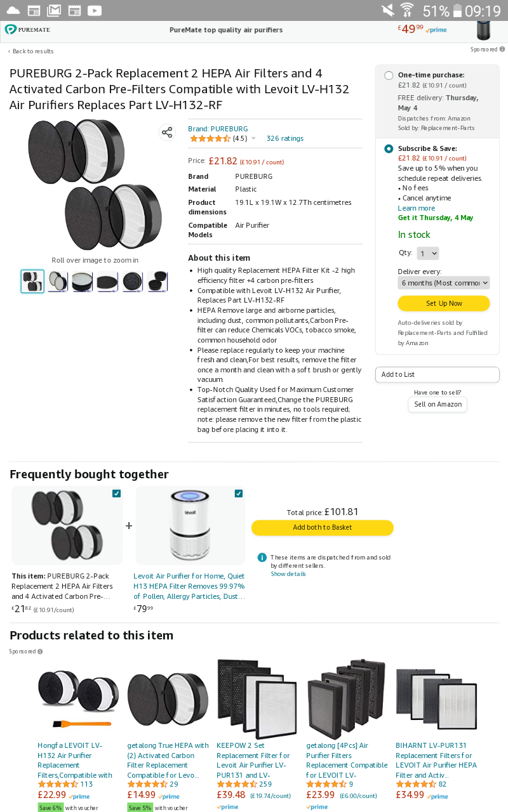Open the Deliver every frequency dropdown
Screen dimensions: 508x812
[x=444, y=283]
